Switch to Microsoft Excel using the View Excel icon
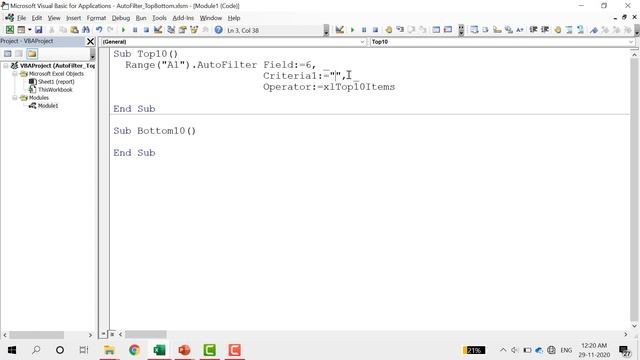Viewport: 640px width, 360px height. 9,30
